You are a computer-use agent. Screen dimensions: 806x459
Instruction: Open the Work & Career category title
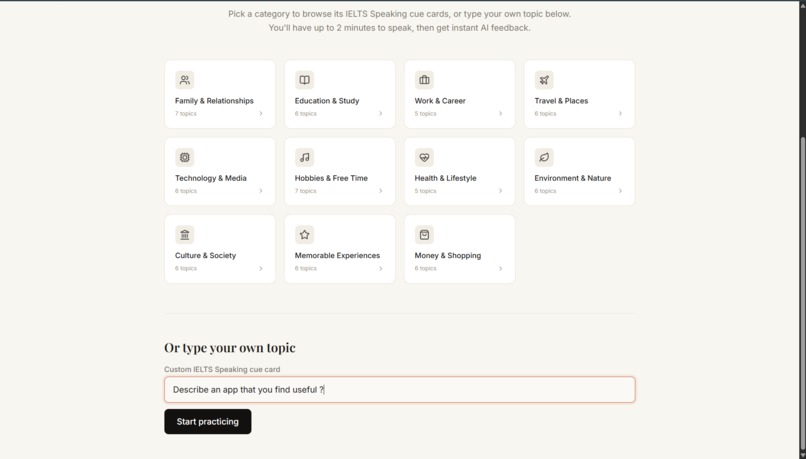[440, 101]
